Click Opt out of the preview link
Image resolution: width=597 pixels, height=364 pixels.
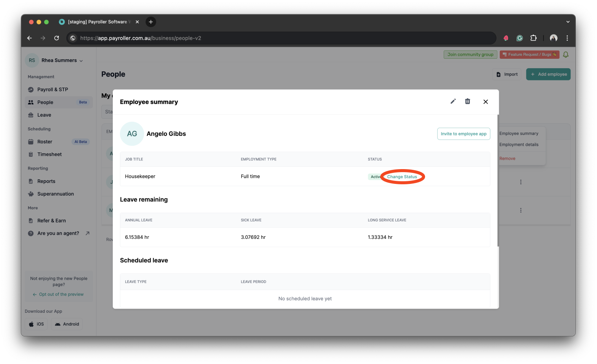coord(58,294)
